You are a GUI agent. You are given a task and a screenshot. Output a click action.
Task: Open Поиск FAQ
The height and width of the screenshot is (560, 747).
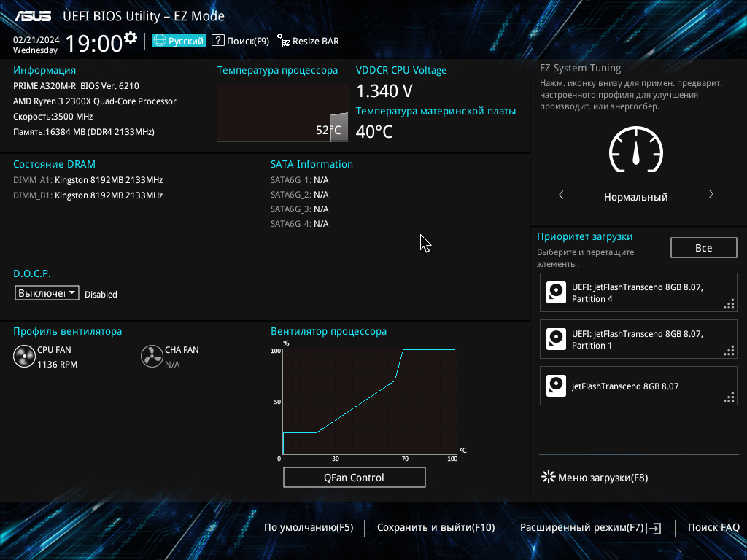coord(713,528)
